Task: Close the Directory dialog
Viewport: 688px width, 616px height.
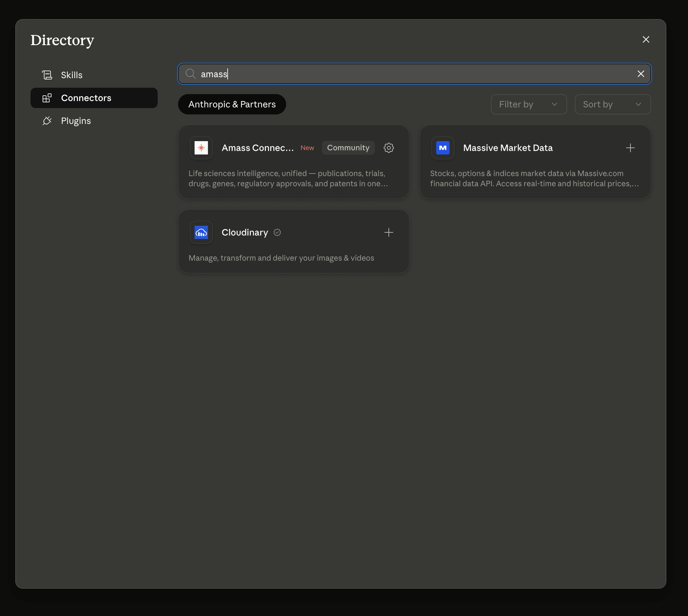Action: pyautogui.click(x=646, y=40)
